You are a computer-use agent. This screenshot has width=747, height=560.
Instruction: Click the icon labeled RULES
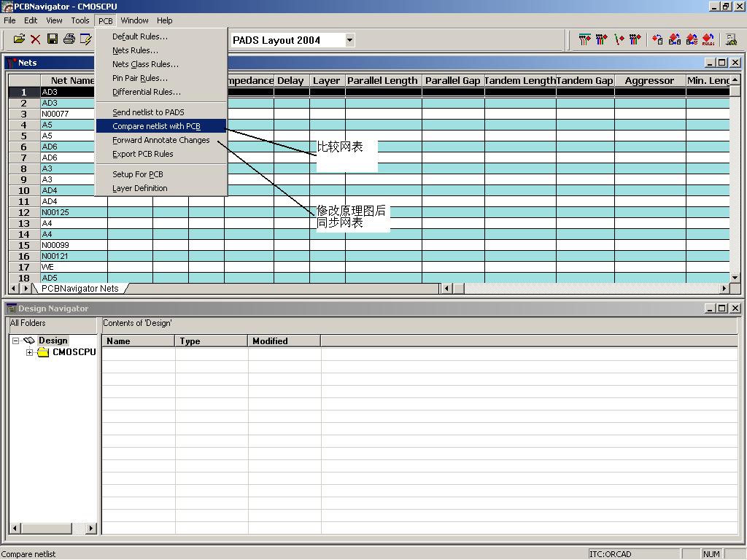point(708,39)
